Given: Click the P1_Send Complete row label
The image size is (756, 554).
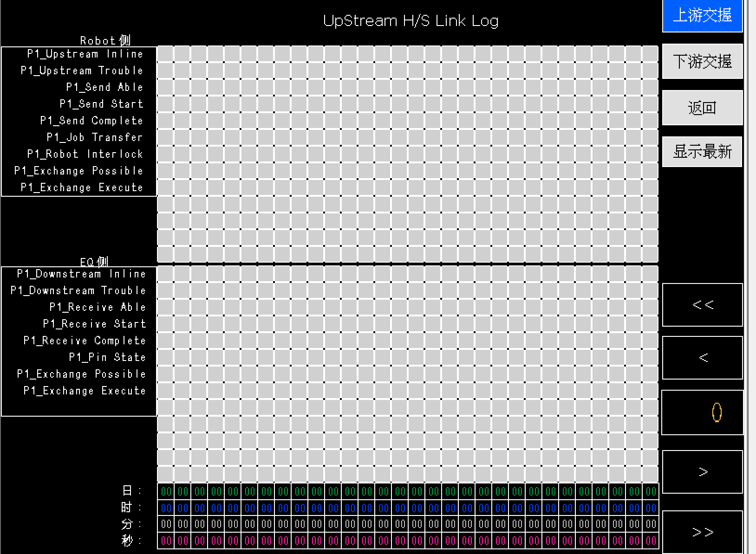Looking at the screenshot, I should 91,121.
